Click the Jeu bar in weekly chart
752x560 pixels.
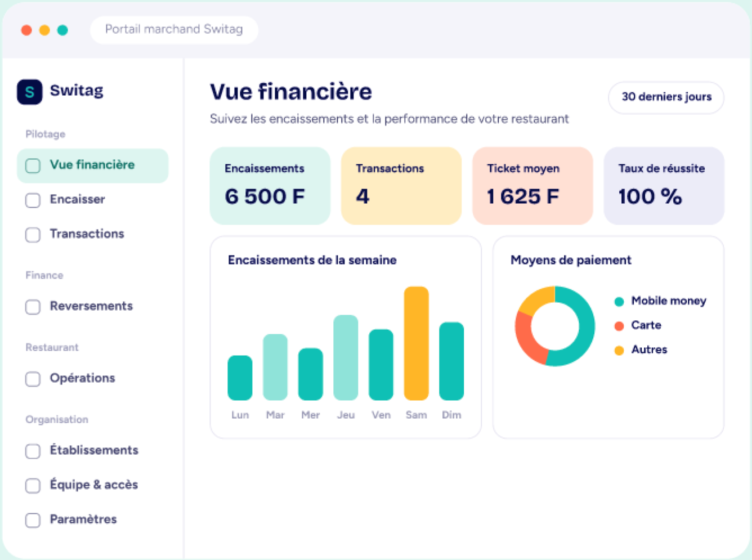click(x=346, y=357)
